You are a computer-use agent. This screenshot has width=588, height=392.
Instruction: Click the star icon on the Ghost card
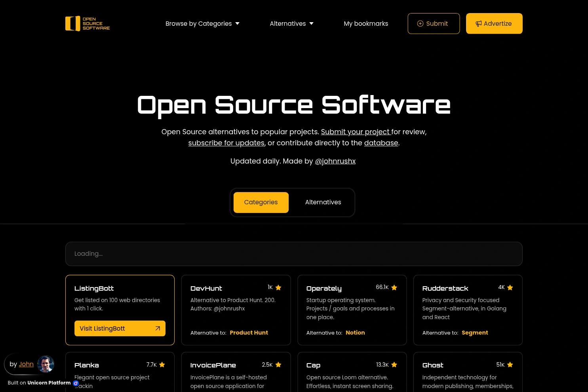510,365
